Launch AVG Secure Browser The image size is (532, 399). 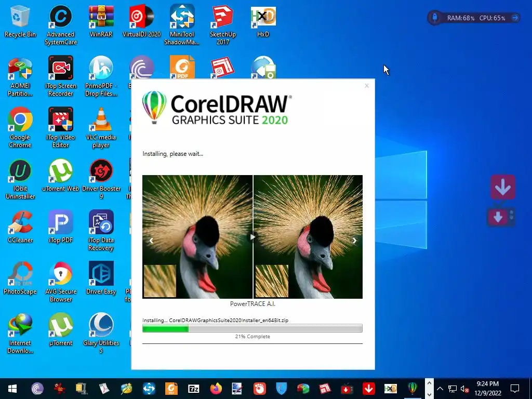point(61,282)
